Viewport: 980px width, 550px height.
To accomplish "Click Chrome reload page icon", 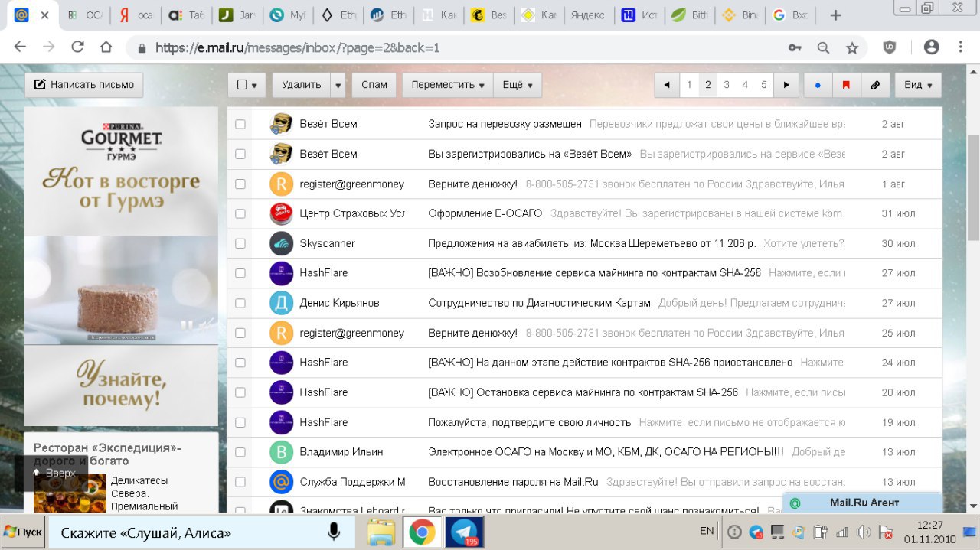I will tap(77, 47).
